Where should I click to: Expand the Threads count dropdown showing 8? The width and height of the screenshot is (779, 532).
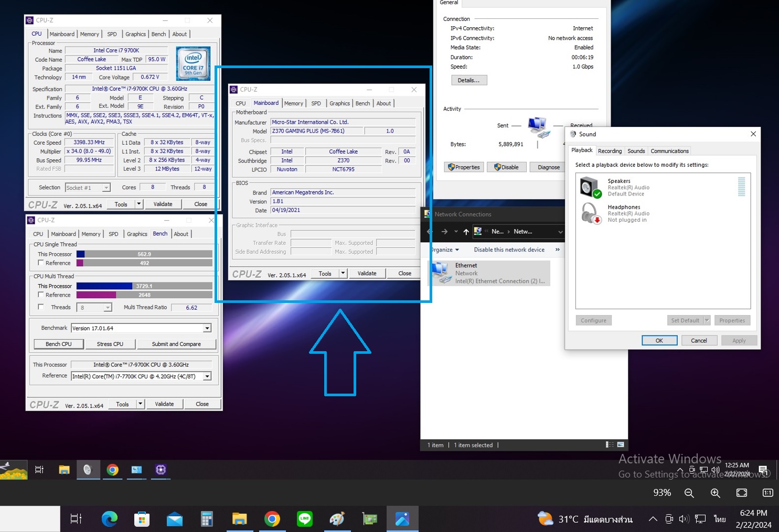[108, 308]
